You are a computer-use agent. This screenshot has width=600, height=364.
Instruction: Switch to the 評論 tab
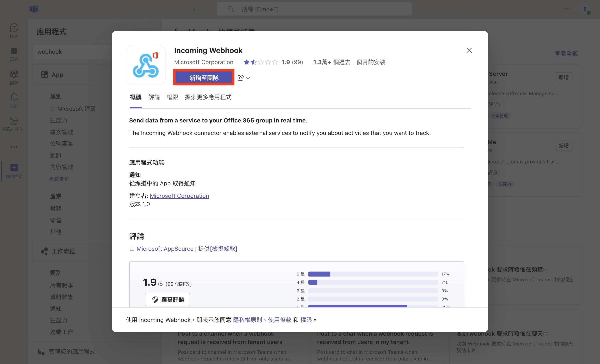[154, 97]
